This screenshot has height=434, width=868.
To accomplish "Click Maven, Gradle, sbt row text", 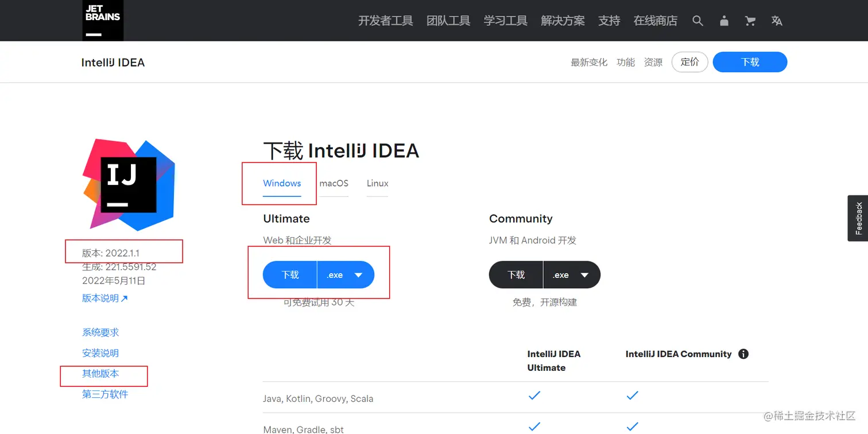I will tap(303, 429).
